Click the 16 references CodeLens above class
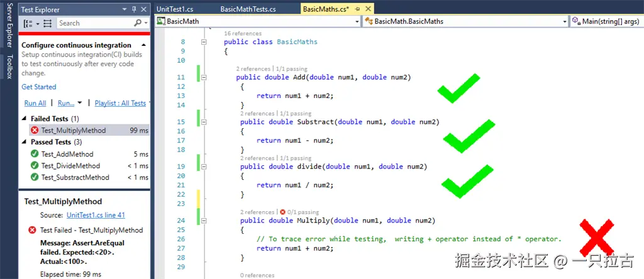Image resolution: width=644 pixels, height=279 pixels. click(243, 33)
